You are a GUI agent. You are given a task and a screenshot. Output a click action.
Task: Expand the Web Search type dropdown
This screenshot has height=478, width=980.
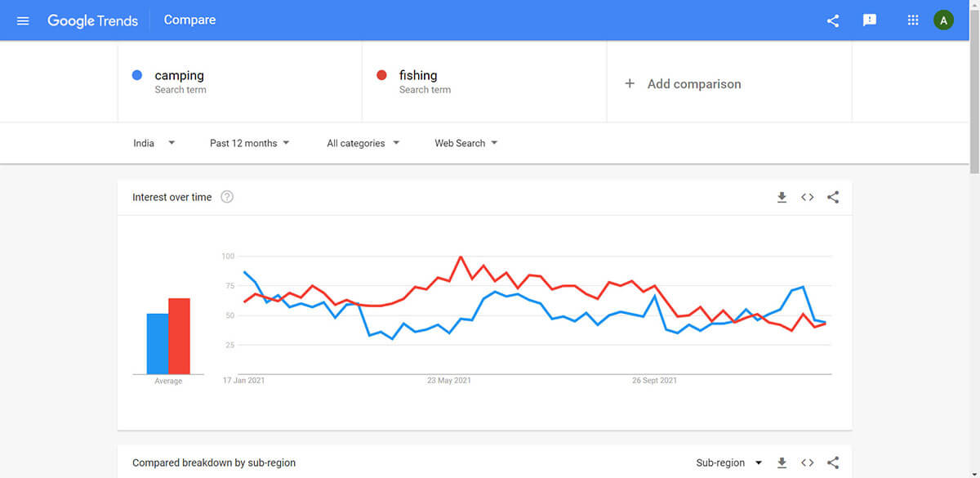tap(466, 143)
